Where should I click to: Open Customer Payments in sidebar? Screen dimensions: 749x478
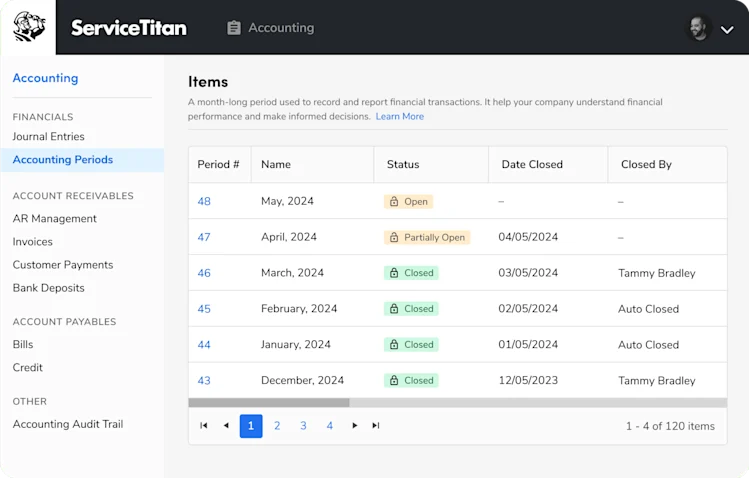(63, 265)
